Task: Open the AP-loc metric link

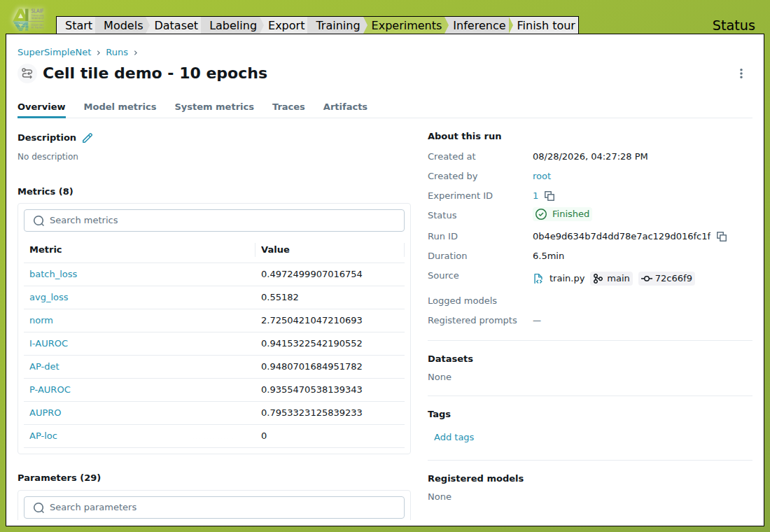Action: 43,435
